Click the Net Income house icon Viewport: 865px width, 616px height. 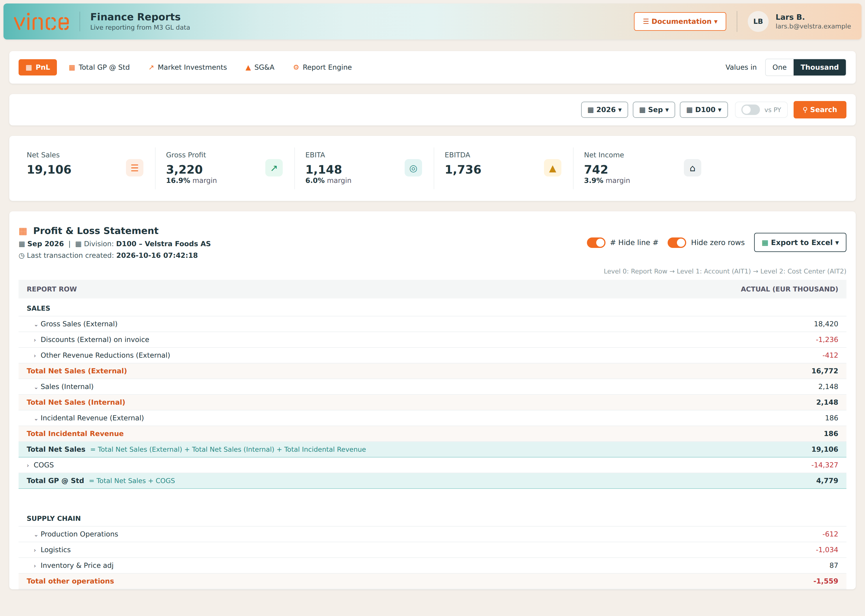click(693, 168)
